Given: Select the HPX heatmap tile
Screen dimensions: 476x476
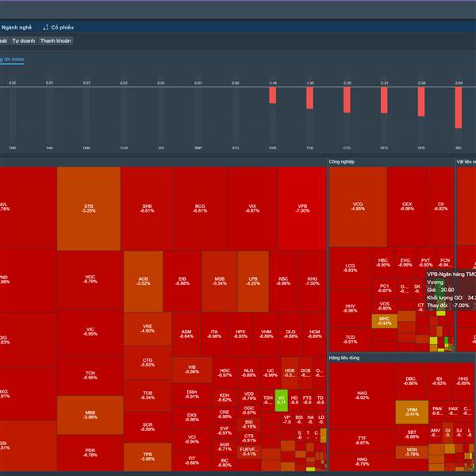Looking at the screenshot, I should point(240,334).
